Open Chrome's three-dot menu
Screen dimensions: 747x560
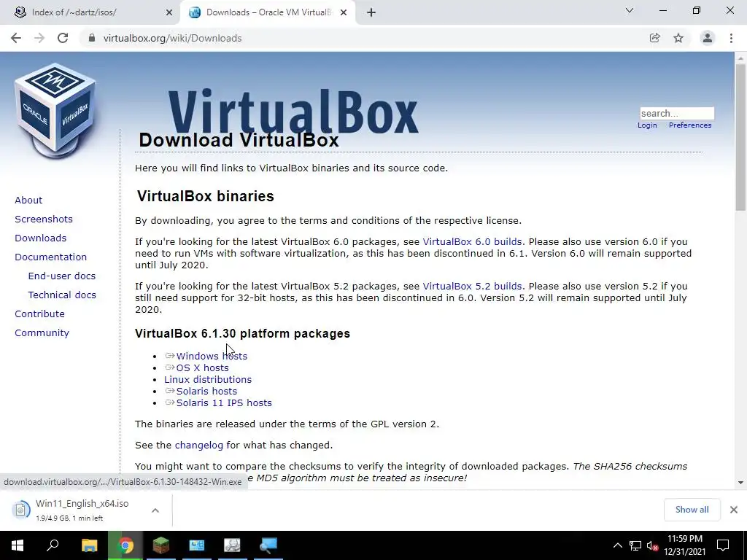pos(731,38)
